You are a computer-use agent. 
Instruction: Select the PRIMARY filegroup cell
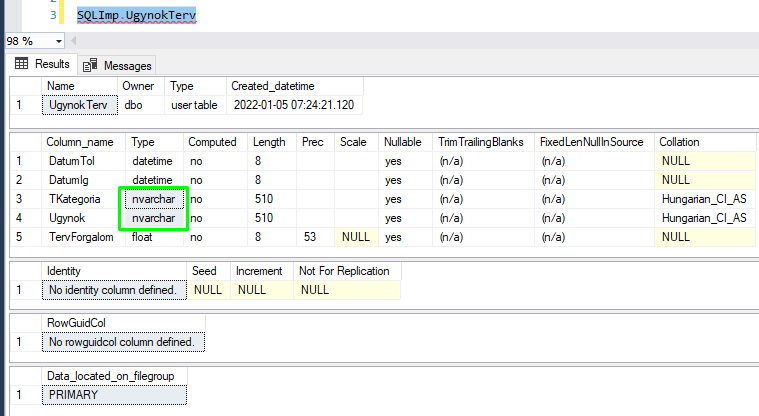[x=114, y=395]
